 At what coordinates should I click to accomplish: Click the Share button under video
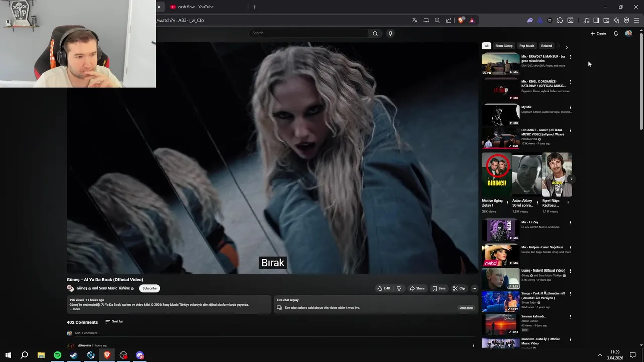point(417,288)
